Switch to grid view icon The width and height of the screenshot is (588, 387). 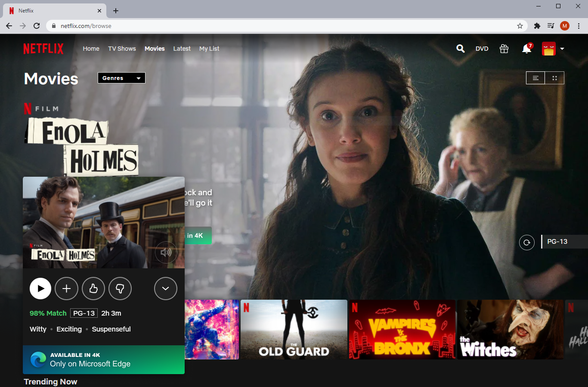pyautogui.click(x=554, y=78)
